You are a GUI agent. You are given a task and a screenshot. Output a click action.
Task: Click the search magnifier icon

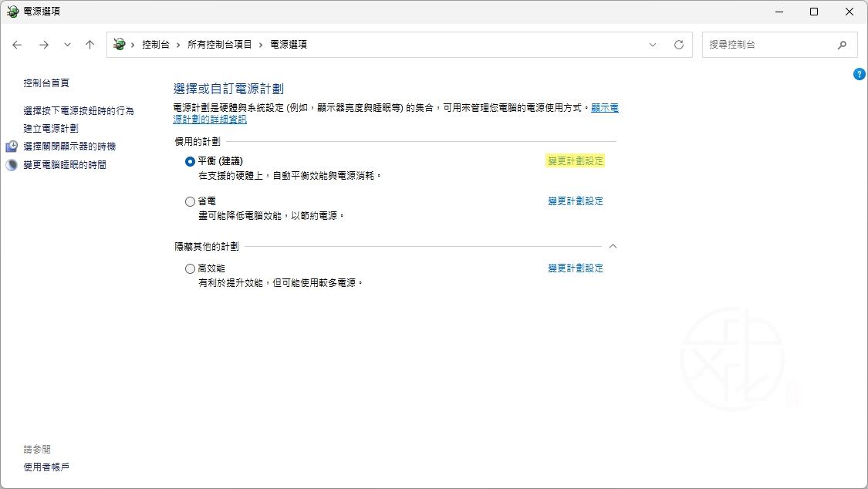click(x=842, y=45)
